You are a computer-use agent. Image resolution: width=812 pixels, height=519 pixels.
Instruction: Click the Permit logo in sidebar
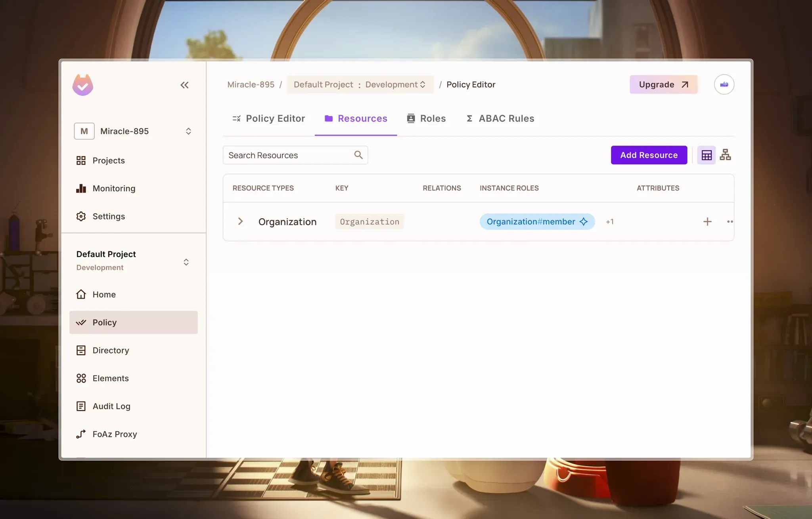point(83,85)
